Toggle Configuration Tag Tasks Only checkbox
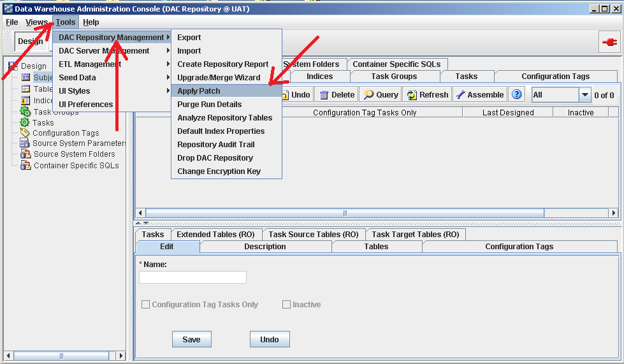The image size is (624, 364). point(146,304)
